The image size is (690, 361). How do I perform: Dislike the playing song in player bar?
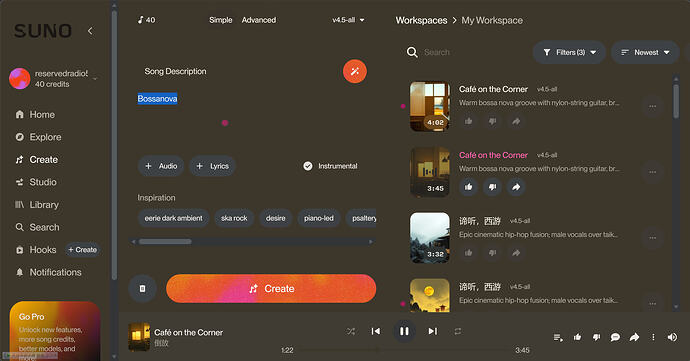click(x=596, y=337)
